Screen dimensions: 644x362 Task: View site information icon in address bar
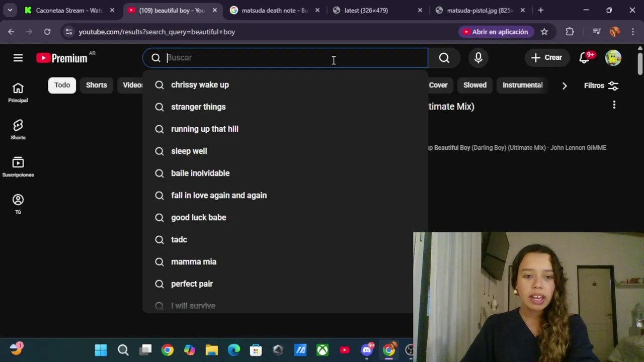(69, 32)
